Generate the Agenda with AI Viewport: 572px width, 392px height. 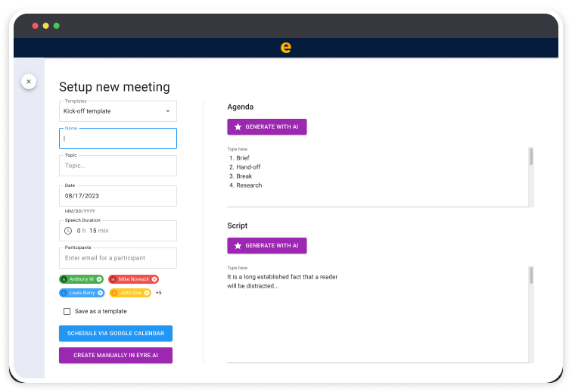coord(266,127)
